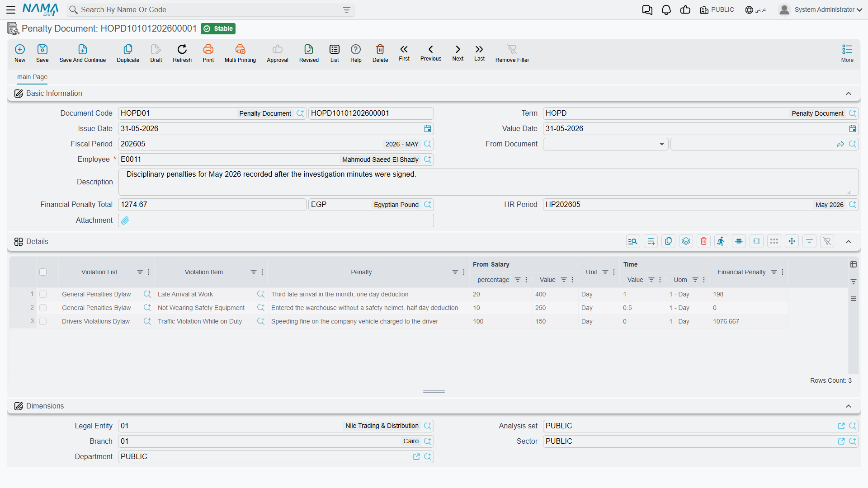
Task: Go to the Next record
Action: pos(458,52)
